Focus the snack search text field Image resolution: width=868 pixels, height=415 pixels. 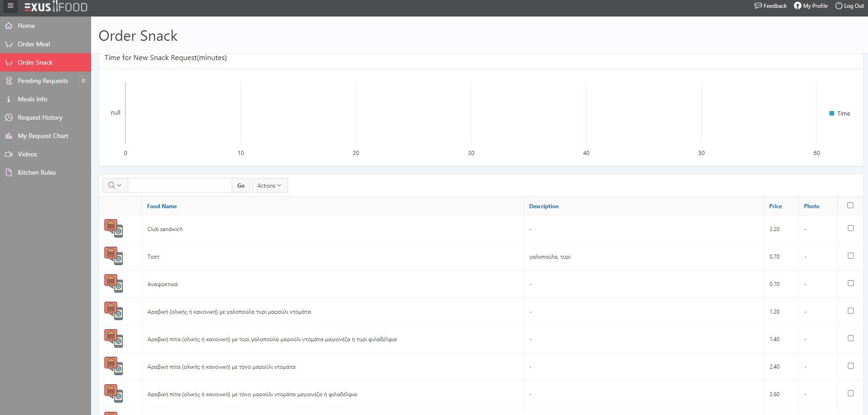point(180,185)
